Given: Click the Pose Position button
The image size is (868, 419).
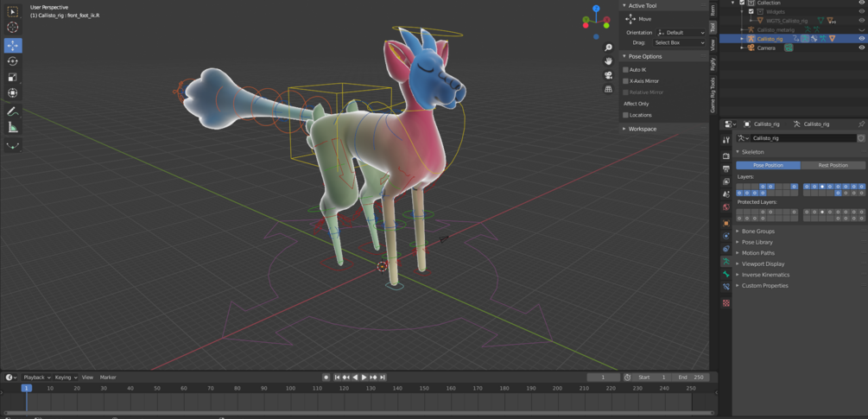Looking at the screenshot, I should (768, 166).
